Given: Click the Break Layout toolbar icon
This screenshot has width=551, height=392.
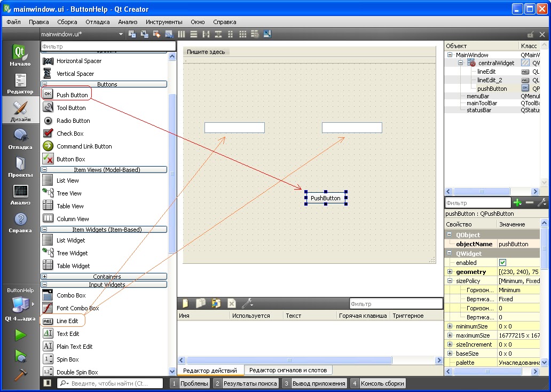Looking at the screenshot, I should pyautogui.click(x=255, y=34).
